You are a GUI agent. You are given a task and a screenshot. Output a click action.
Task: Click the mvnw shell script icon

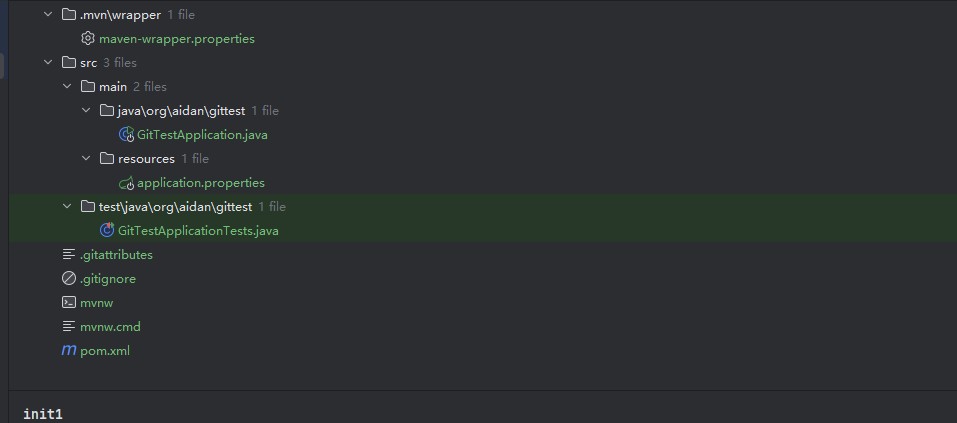tap(69, 303)
